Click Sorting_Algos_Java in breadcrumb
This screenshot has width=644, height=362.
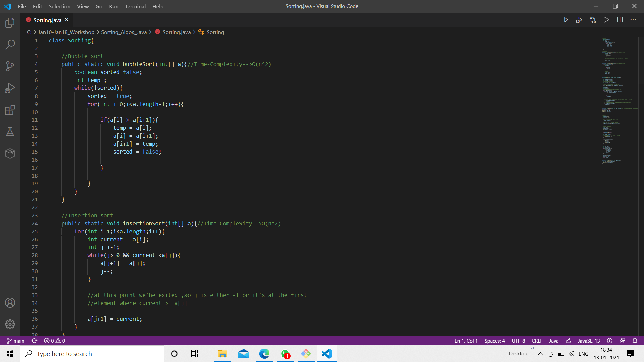click(123, 32)
